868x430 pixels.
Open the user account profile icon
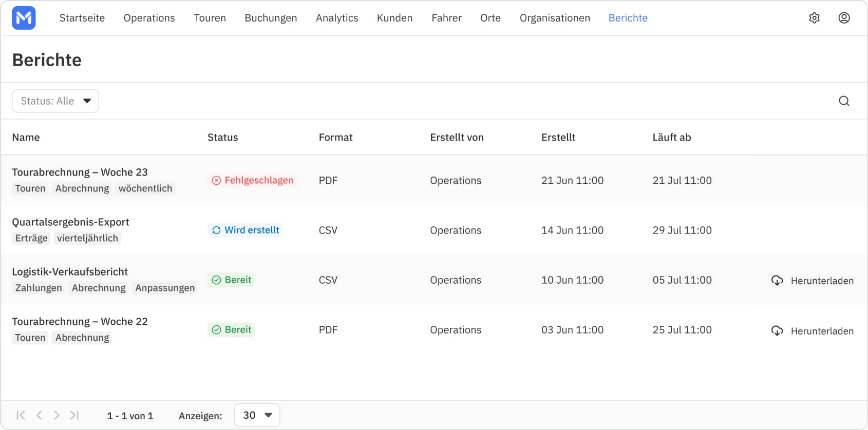[844, 18]
